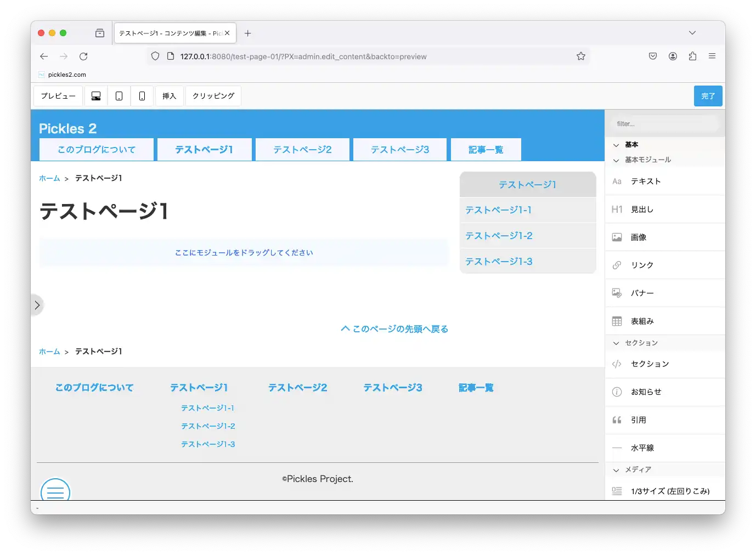Switch to smartphone preview size icon
The width and height of the screenshot is (756, 555).
tap(142, 96)
